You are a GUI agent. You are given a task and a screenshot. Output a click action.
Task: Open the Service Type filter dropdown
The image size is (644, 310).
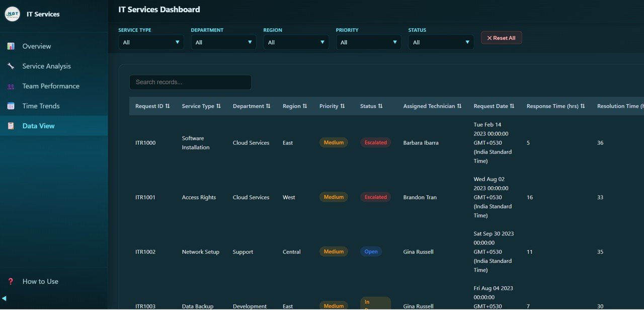(151, 42)
